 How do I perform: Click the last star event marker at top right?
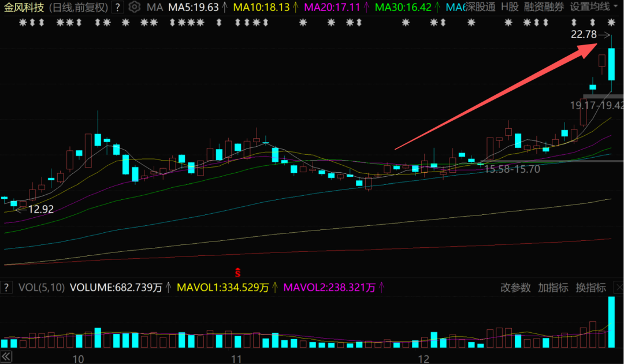click(611, 23)
